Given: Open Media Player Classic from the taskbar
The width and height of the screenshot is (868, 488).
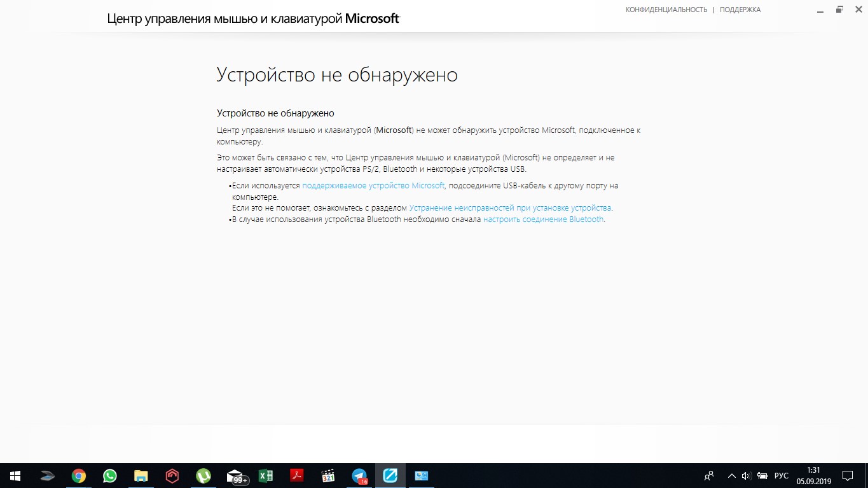Looking at the screenshot, I should point(328,476).
